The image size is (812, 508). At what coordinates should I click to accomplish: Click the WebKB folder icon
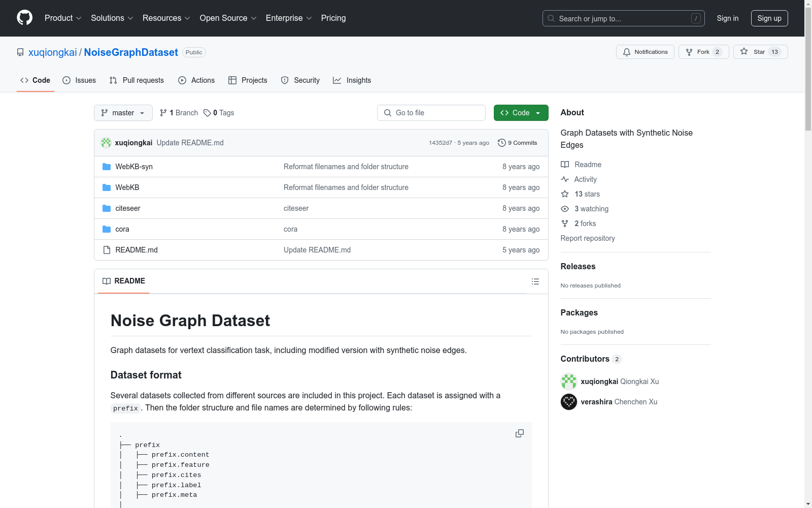coord(107,187)
